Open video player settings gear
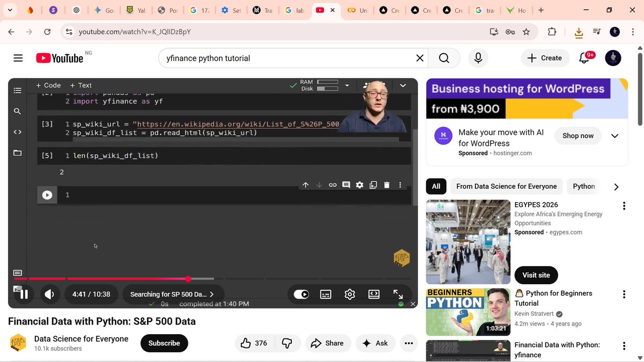Viewport: 644px width, 362px height. click(350, 294)
